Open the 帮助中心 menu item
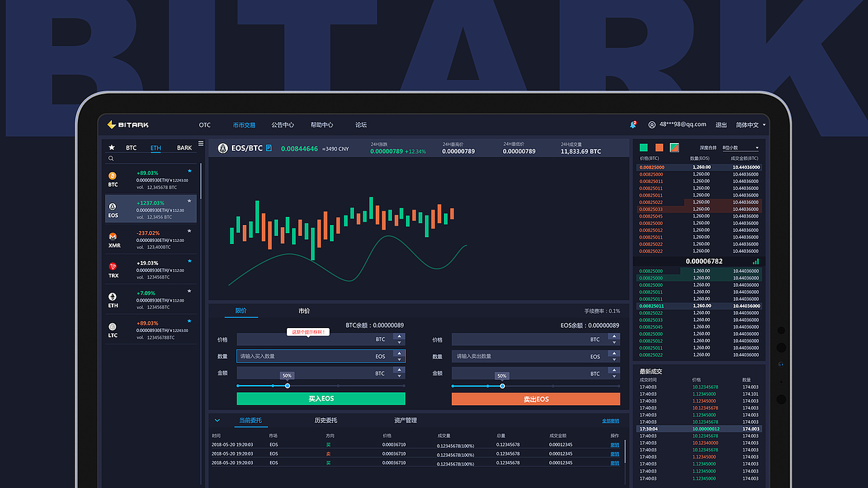 (x=322, y=125)
